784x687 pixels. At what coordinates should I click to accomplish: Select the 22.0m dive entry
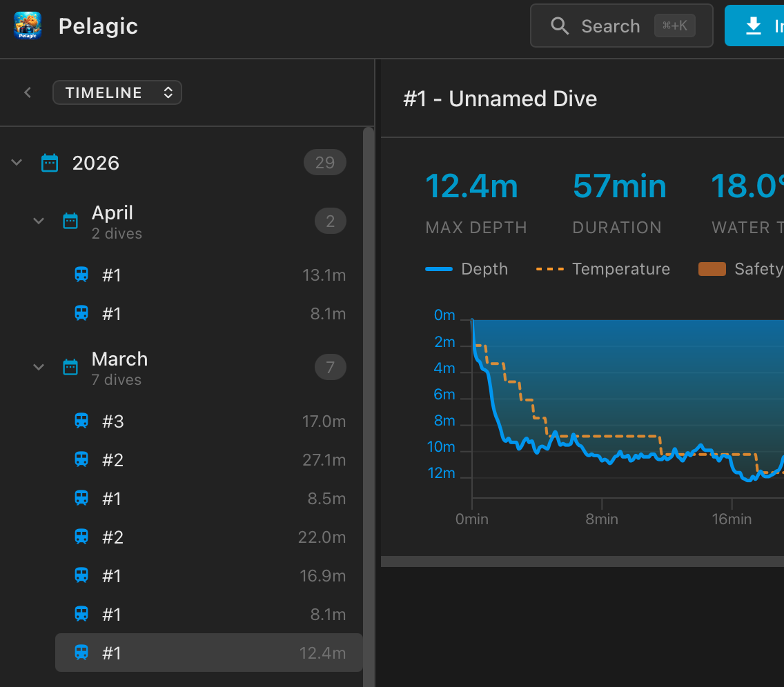[x=208, y=537]
